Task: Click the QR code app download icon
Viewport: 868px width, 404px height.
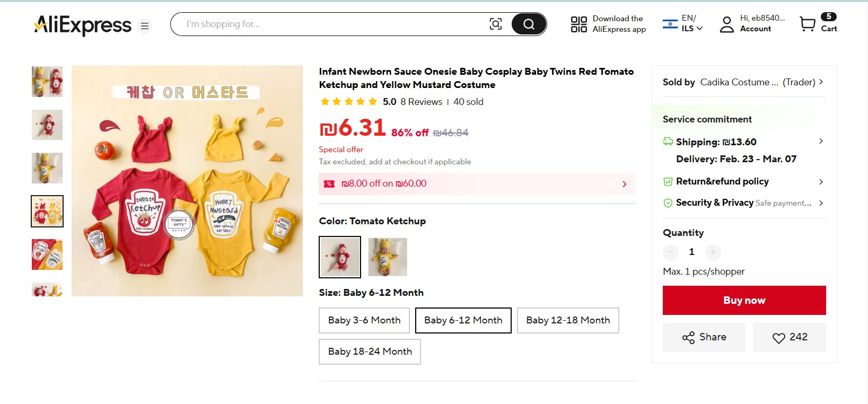Action: [x=578, y=24]
